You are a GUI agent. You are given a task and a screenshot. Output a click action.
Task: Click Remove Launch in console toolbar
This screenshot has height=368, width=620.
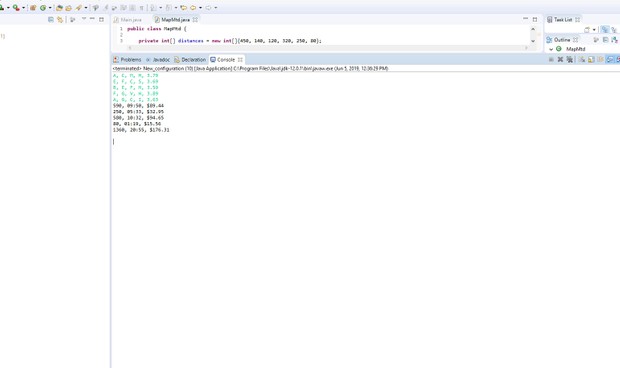560,59
